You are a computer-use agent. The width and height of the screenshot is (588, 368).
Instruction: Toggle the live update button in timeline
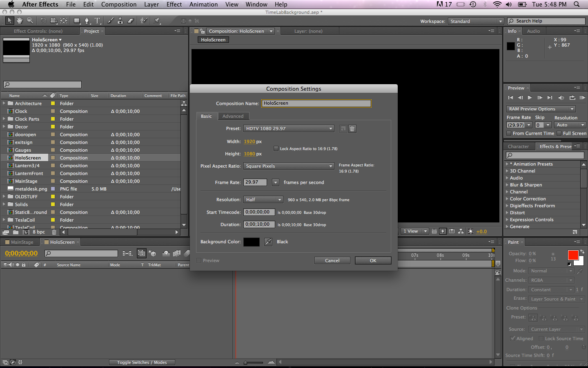pyautogui.click(x=141, y=254)
